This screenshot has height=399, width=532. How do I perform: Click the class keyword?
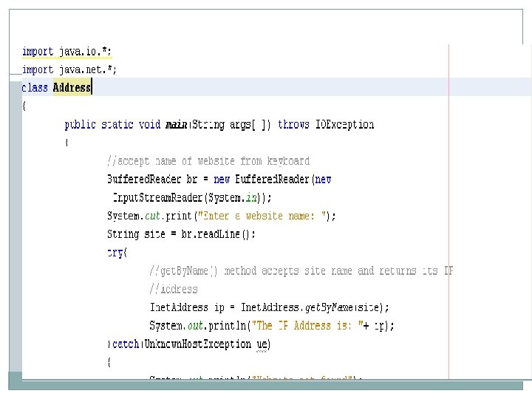(x=35, y=88)
